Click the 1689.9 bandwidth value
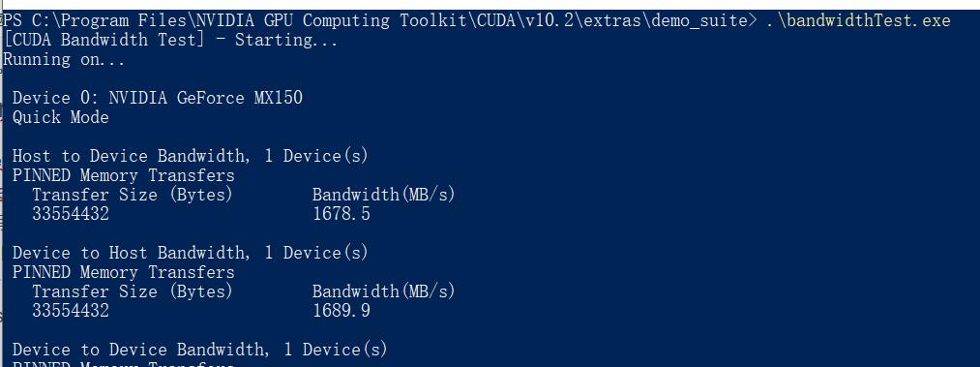This screenshot has height=367, width=980. click(342, 312)
